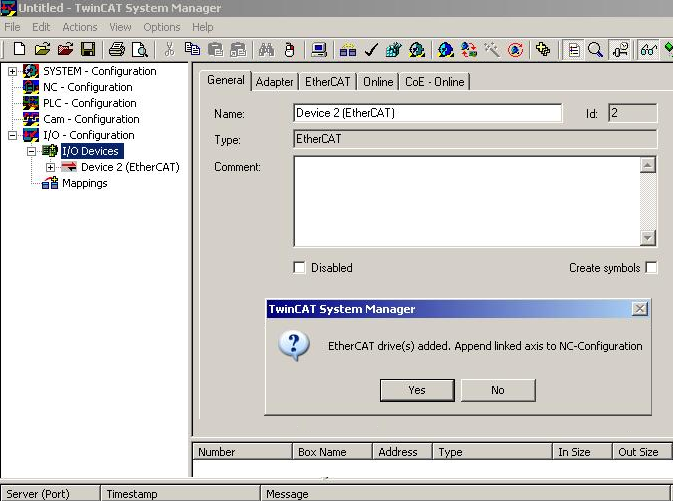This screenshot has height=501, width=673.
Task: Click the Paste-with-links clipboard icon
Action: [238, 50]
